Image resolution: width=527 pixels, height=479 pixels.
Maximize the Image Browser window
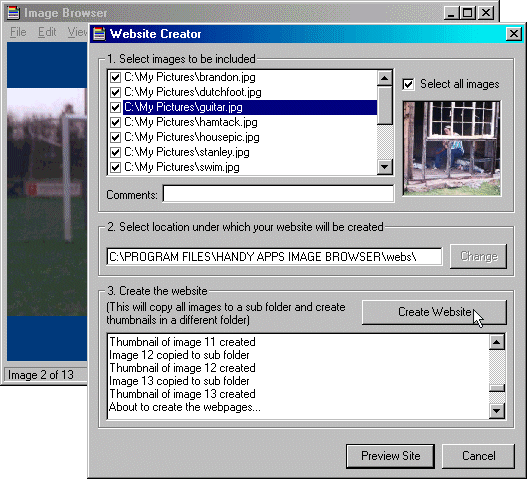[x=468, y=13]
